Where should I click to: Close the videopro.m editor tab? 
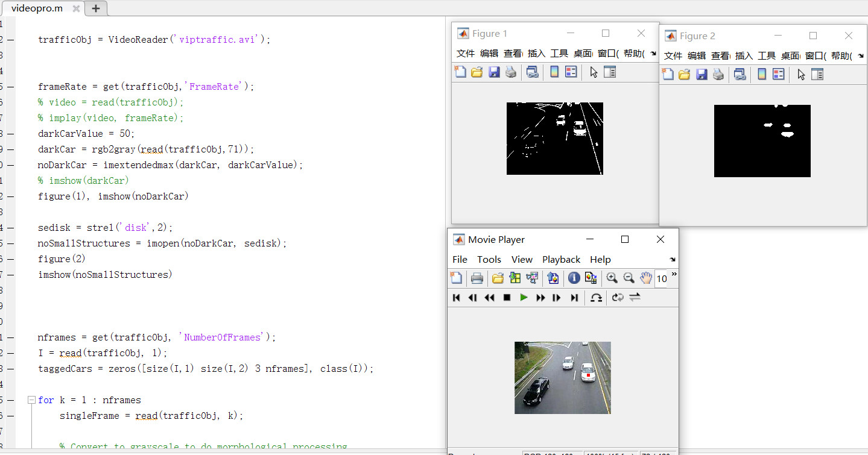pyautogui.click(x=75, y=8)
